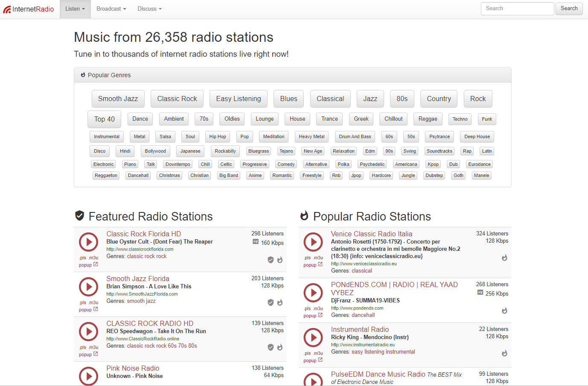Click classical genre link under Venice Classic
The width and height of the screenshot is (588, 386).
(x=362, y=270)
